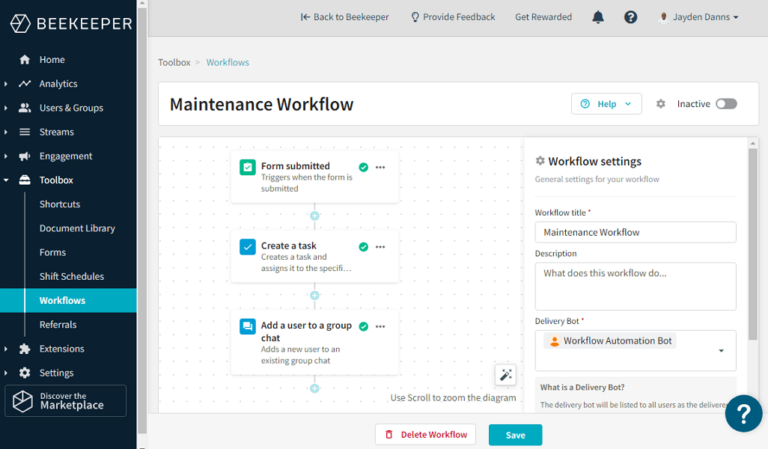Click the Workflow Automation Bot chip

coord(610,341)
